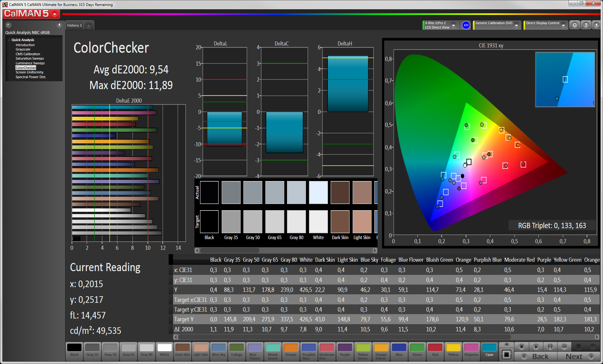Click the blue 222 meter timer circle
The height and width of the screenshot is (364, 603).
click(x=466, y=25)
